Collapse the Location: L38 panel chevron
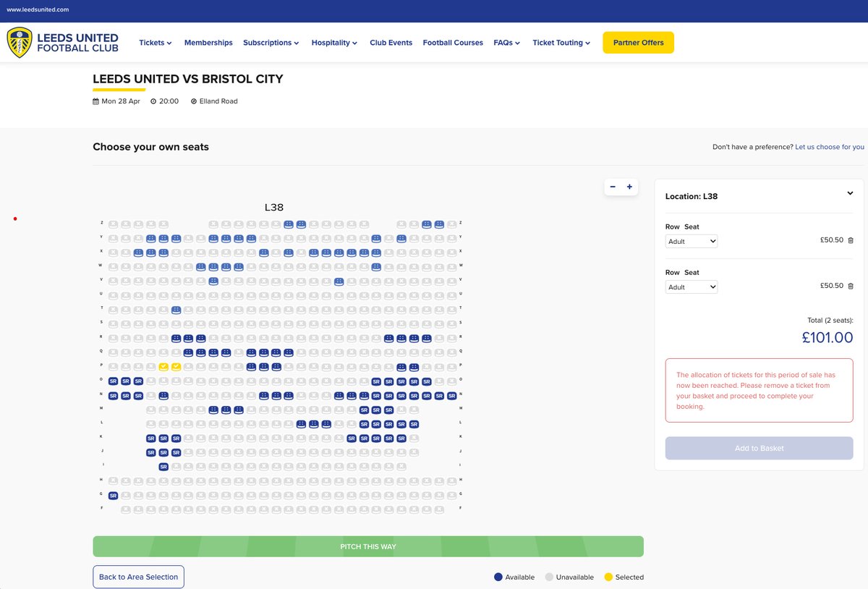The image size is (868, 589). (x=850, y=193)
